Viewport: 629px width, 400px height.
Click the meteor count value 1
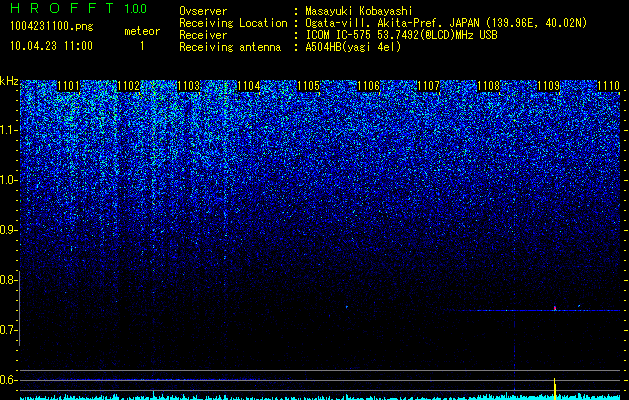click(x=142, y=46)
